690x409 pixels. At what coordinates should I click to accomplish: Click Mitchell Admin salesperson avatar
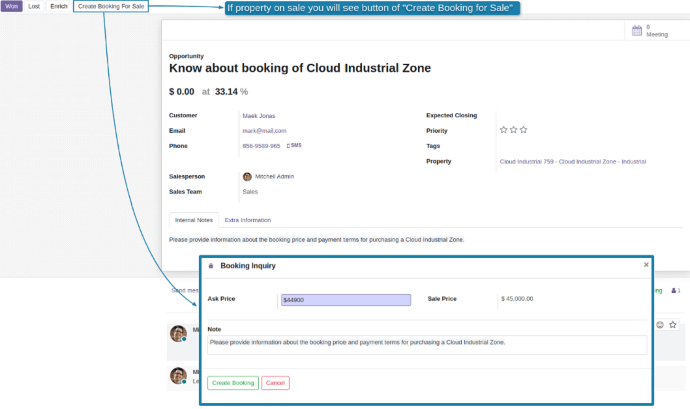[x=247, y=176]
